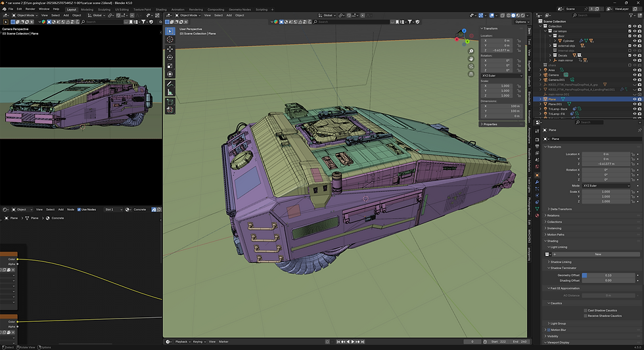Open the XYZ Euler rotation mode dropdown in the N-panel
Screen dimensions: 644x350
coord(501,76)
